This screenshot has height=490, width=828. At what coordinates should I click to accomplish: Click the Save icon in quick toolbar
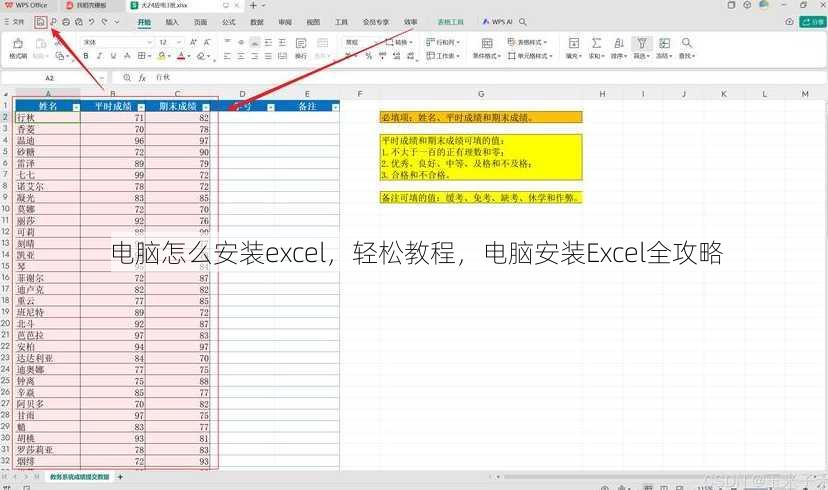point(41,22)
